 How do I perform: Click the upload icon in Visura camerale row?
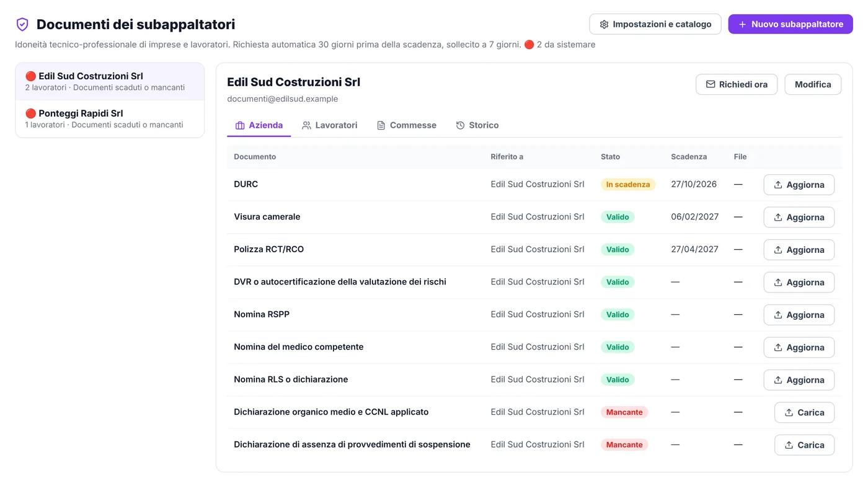click(778, 218)
